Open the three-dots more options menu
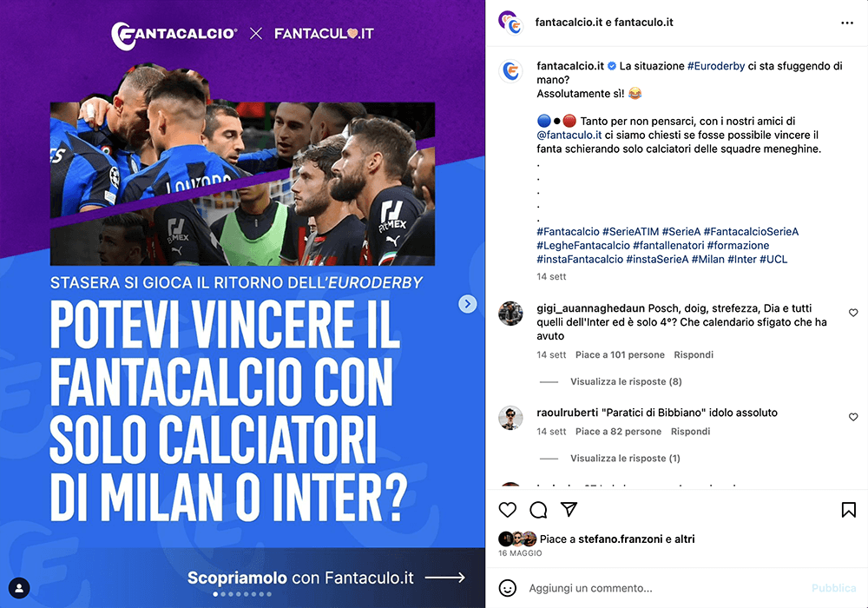The width and height of the screenshot is (868, 608). click(x=847, y=23)
